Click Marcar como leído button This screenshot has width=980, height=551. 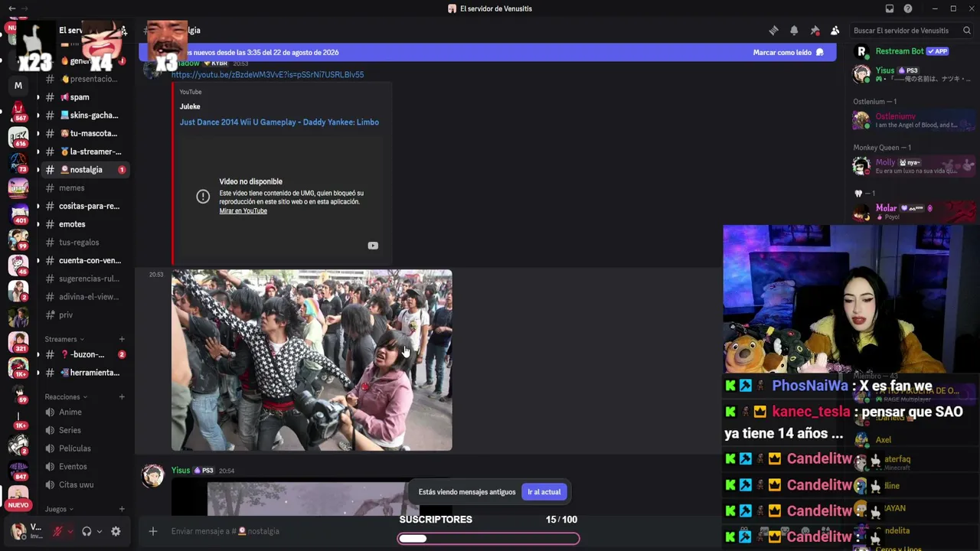tap(788, 52)
